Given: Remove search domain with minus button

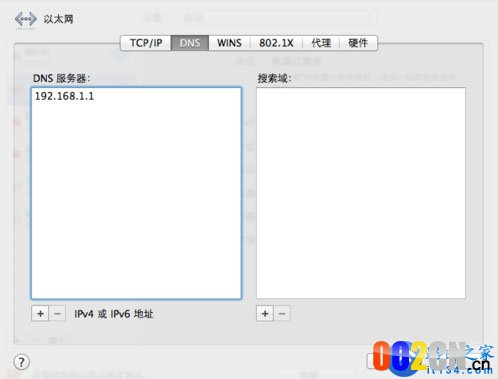Looking at the screenshot, I should (x=282, y=313).
